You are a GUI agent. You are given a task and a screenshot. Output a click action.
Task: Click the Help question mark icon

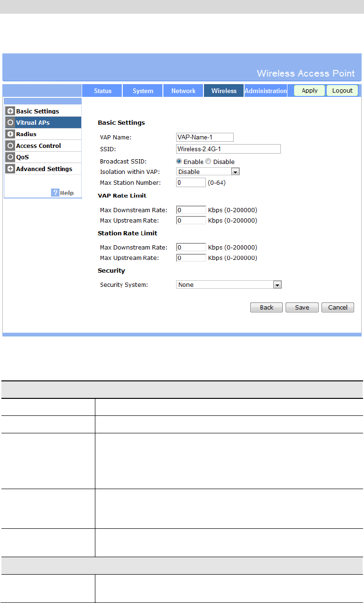coord(55,193)
